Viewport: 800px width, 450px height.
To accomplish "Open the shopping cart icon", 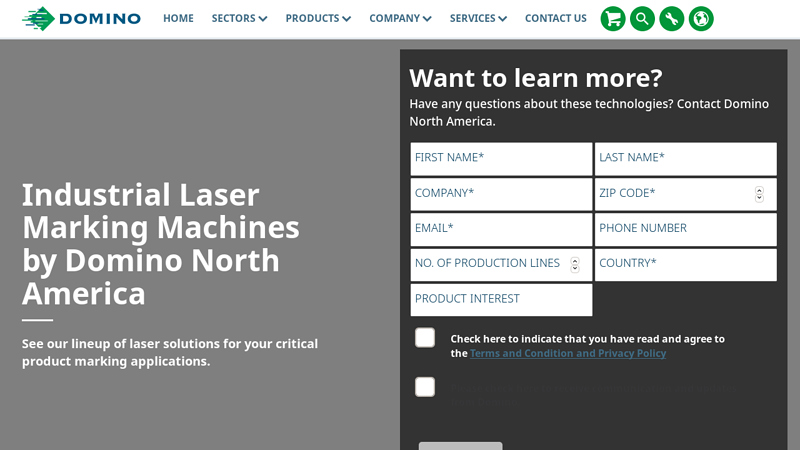I will (x=613, y=19).
